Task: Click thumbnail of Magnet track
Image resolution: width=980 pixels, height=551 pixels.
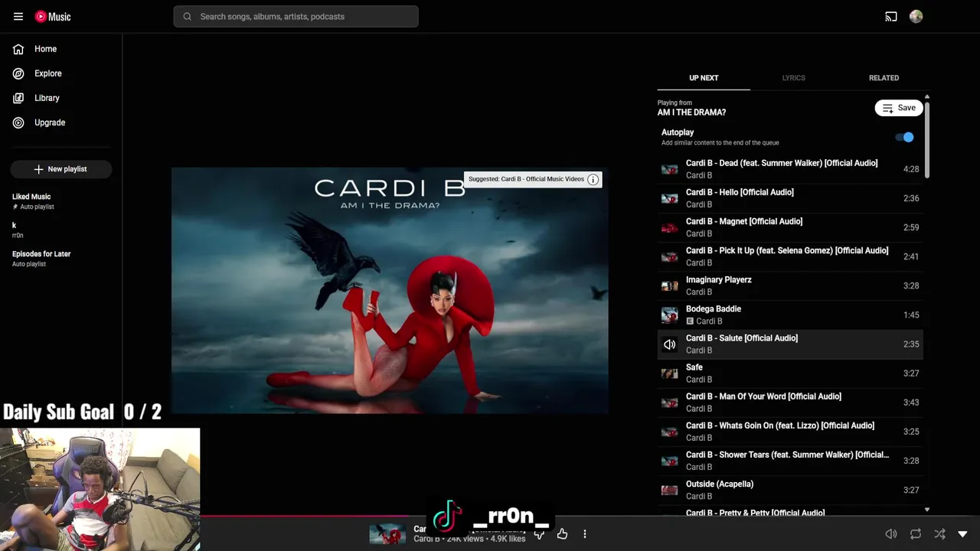Action: (x=669, y=227)
